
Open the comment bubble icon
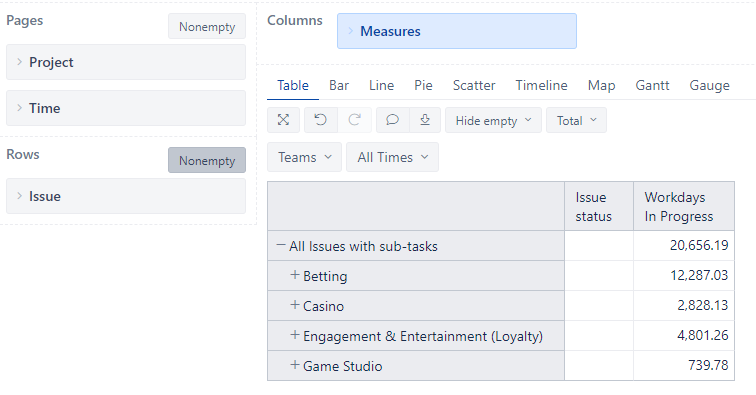click(392, 120)
